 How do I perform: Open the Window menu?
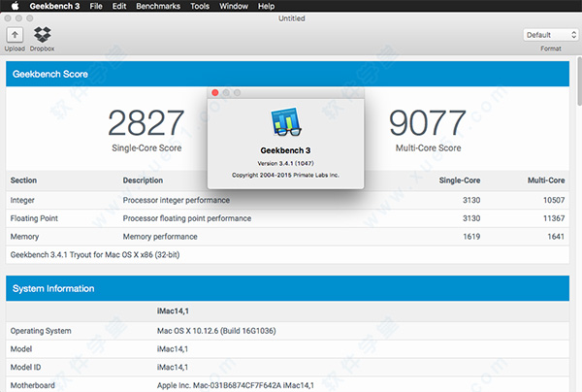(234, 6)
